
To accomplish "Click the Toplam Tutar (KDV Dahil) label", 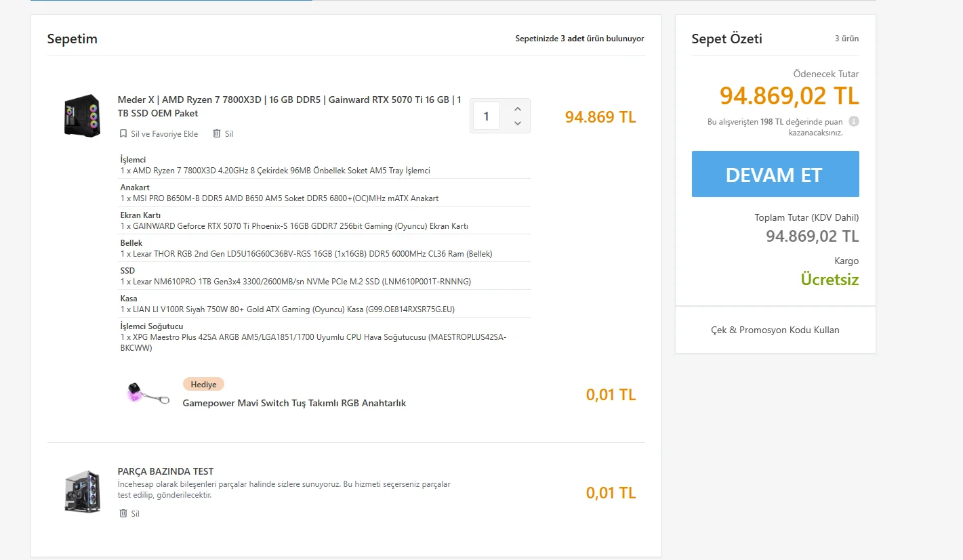I will (806, 217).
